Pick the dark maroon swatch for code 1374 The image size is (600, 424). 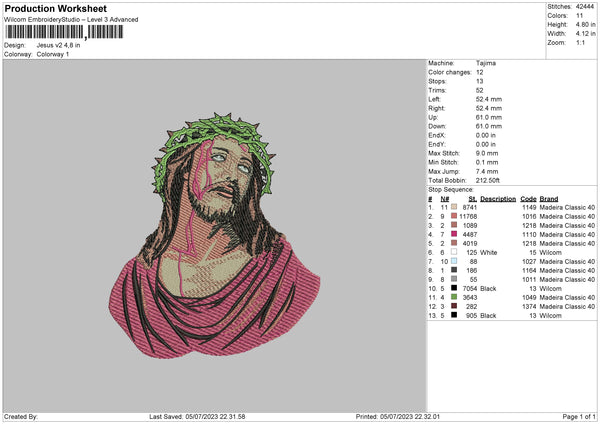click(454, 306)
